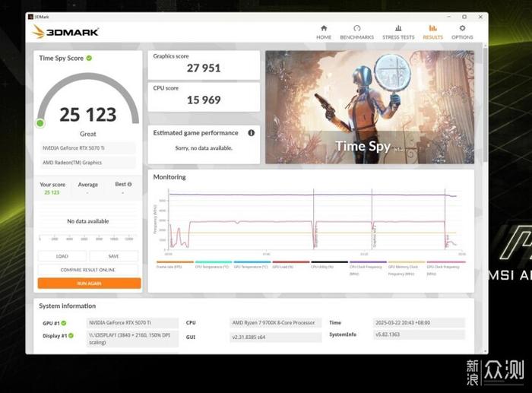Viewport: 532px width, 393px height.
Task: Click COMPARE RESULT ONLINE button
Action: pos(88,270)
